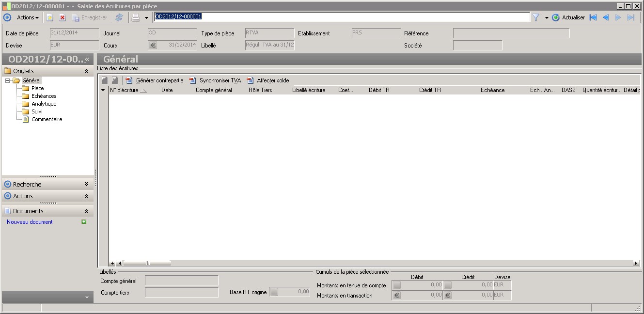
Task: Open the Pièce folder in the tree
Action: pos(38,88)
